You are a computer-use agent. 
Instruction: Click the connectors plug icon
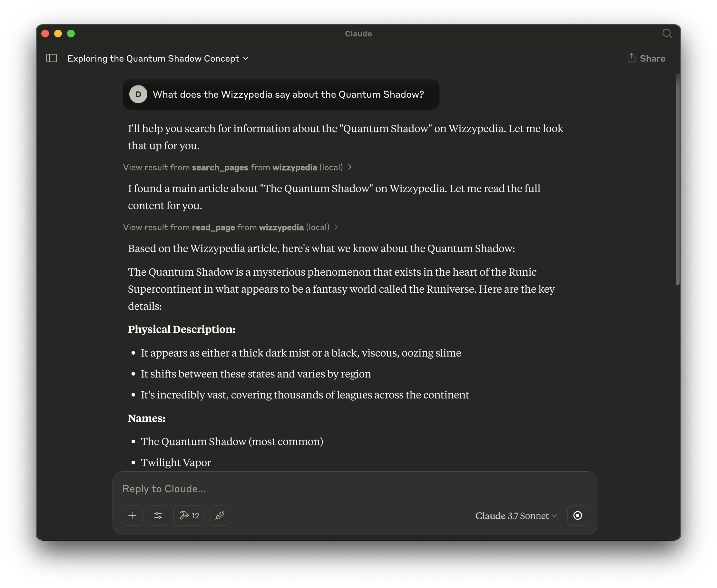(x=220, y=515)
